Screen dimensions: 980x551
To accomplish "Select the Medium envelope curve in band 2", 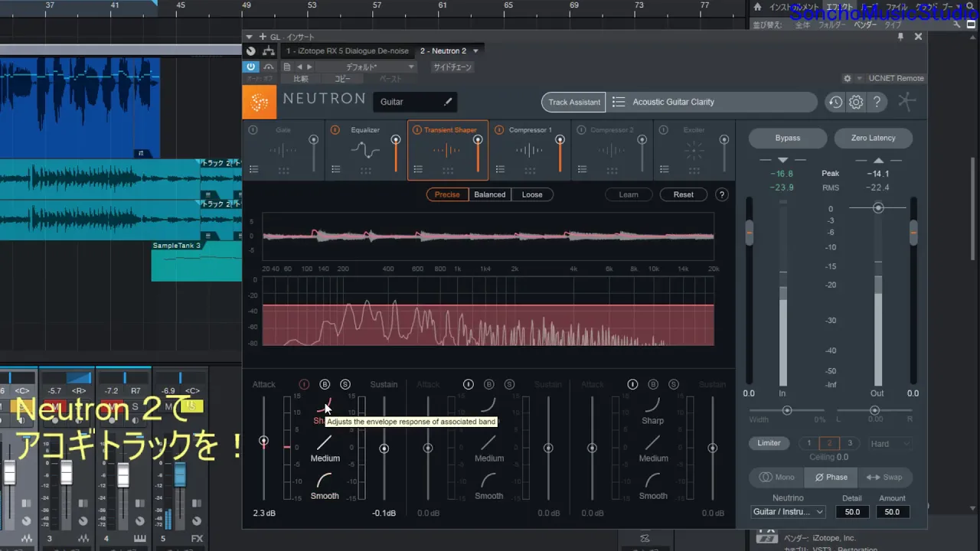I will tap(489, 449).
